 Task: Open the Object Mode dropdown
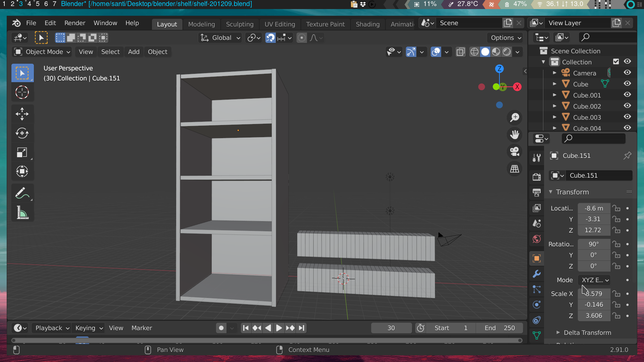pyautogui.click(x=42, y=52)
